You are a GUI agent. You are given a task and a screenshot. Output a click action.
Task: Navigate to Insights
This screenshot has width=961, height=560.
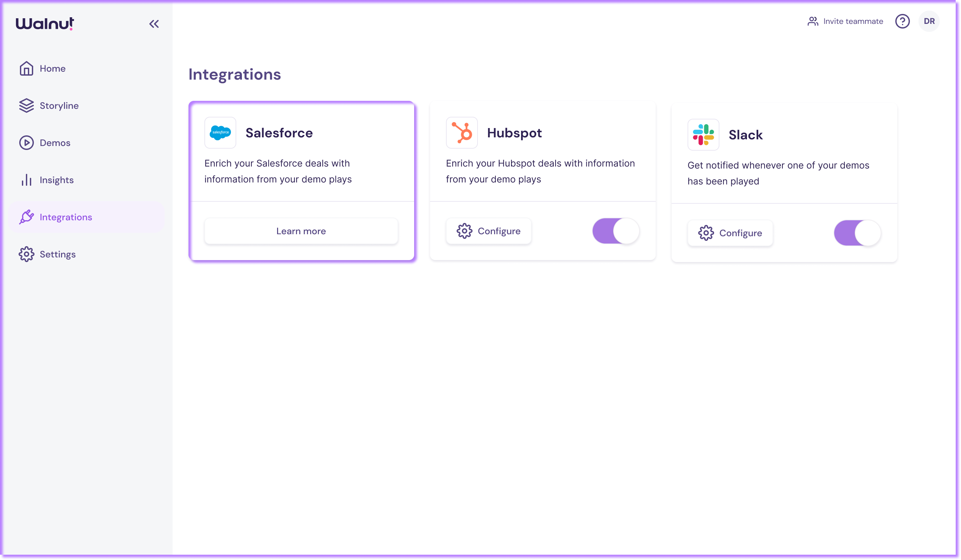click(x=87, y=180)
